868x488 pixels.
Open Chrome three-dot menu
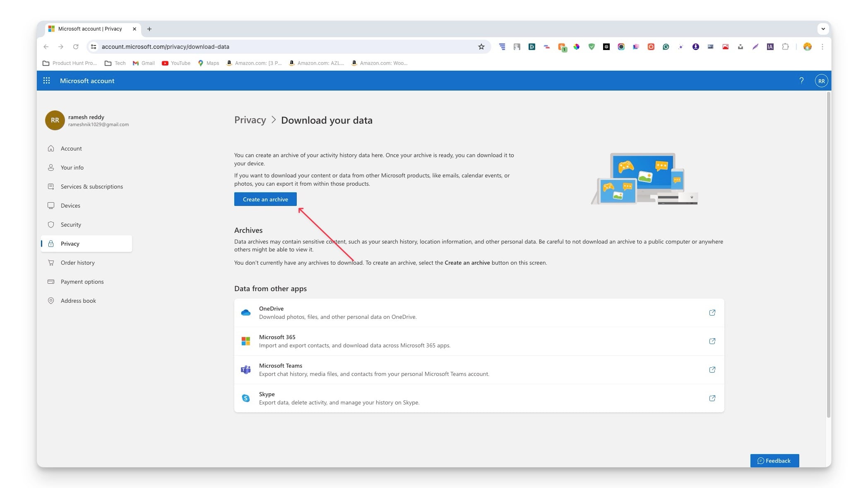coord(822,47)
